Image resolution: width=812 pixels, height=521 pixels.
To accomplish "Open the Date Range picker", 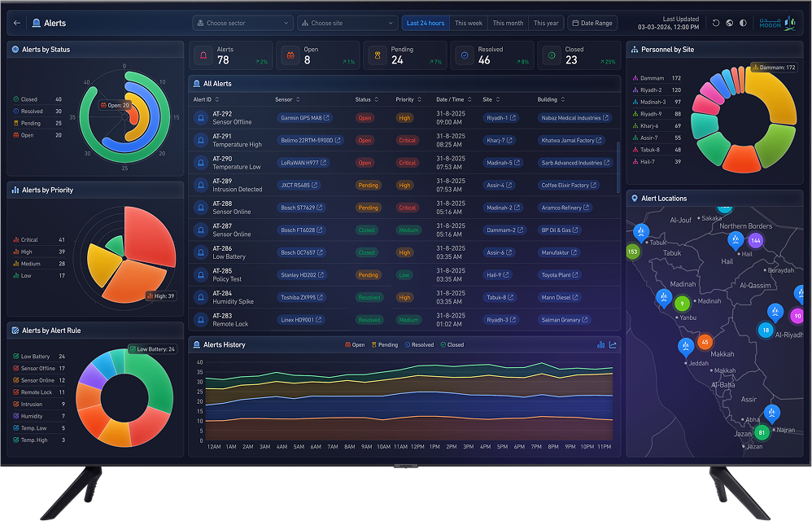I will coord(592,23).
